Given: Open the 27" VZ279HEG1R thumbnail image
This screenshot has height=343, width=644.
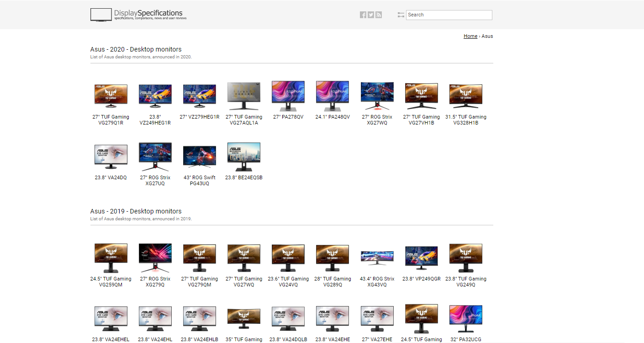Looking at the screenshot, I should click(x=200, y=95).
